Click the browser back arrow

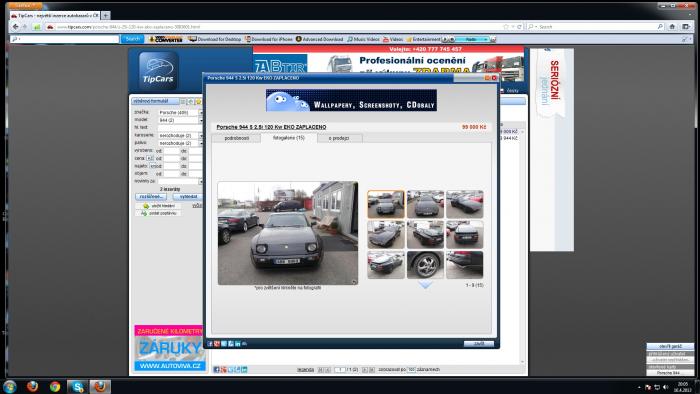coord(16,27)
